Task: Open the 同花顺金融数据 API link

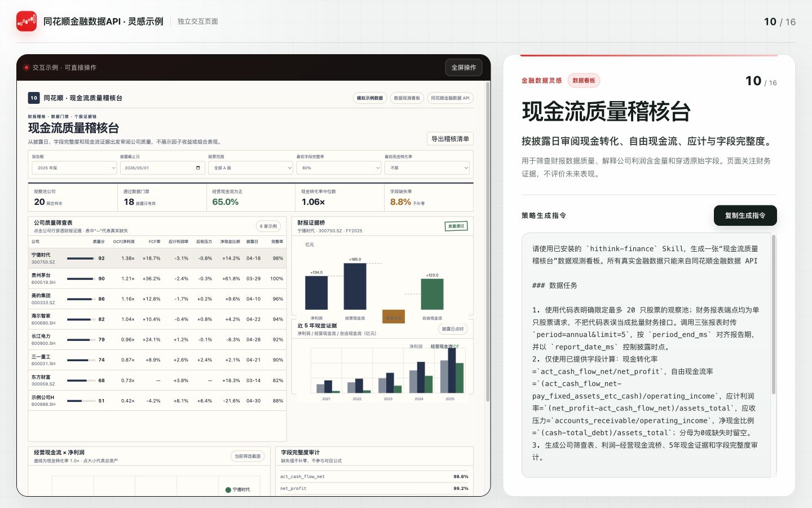Action: point(450,98)
